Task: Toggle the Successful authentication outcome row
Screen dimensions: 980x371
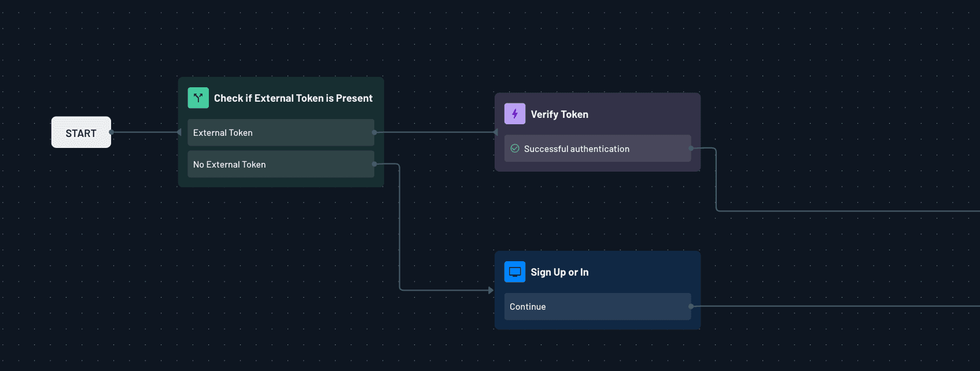Action: pos(597,148)
